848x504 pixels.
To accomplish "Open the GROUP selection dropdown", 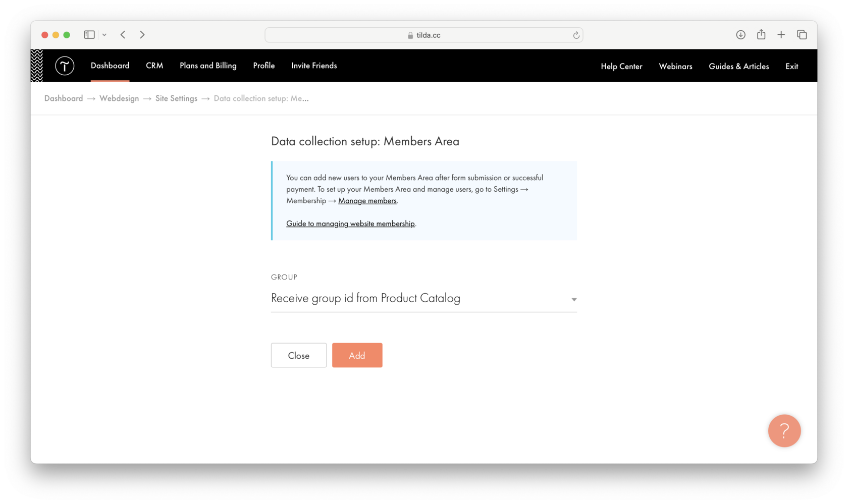I will [573, 299].
